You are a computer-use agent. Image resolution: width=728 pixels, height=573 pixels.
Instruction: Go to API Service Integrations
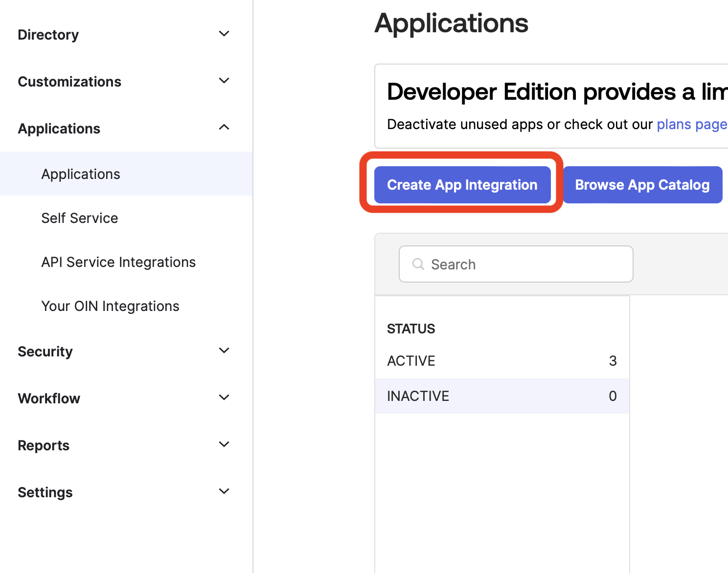[118, 262]
